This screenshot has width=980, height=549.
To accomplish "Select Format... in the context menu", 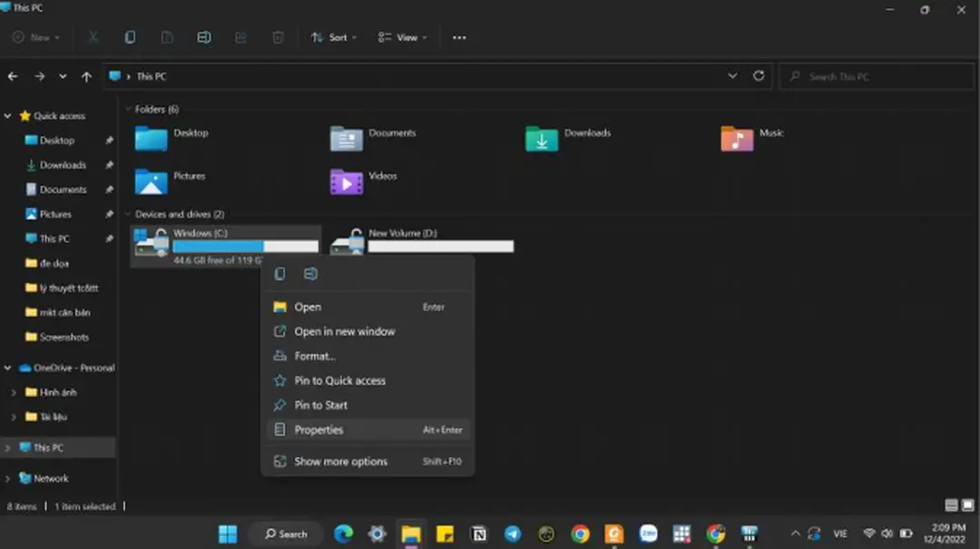I will tap(315, 357).
